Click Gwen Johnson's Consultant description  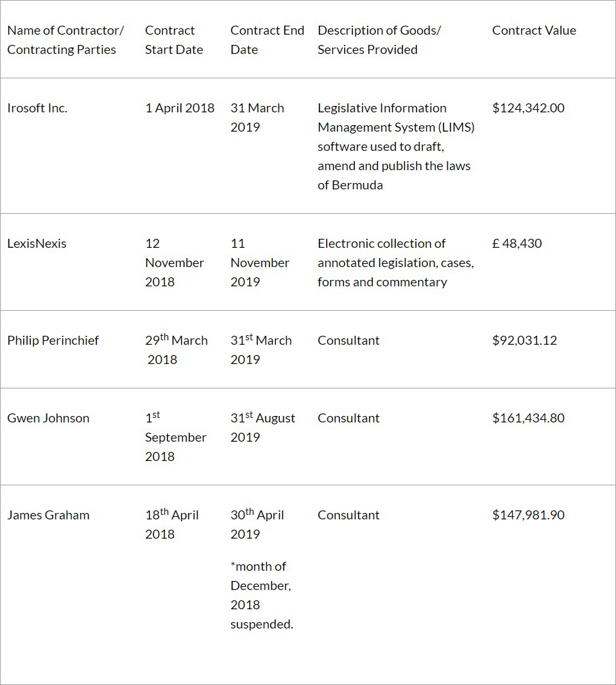click(348, 418)
